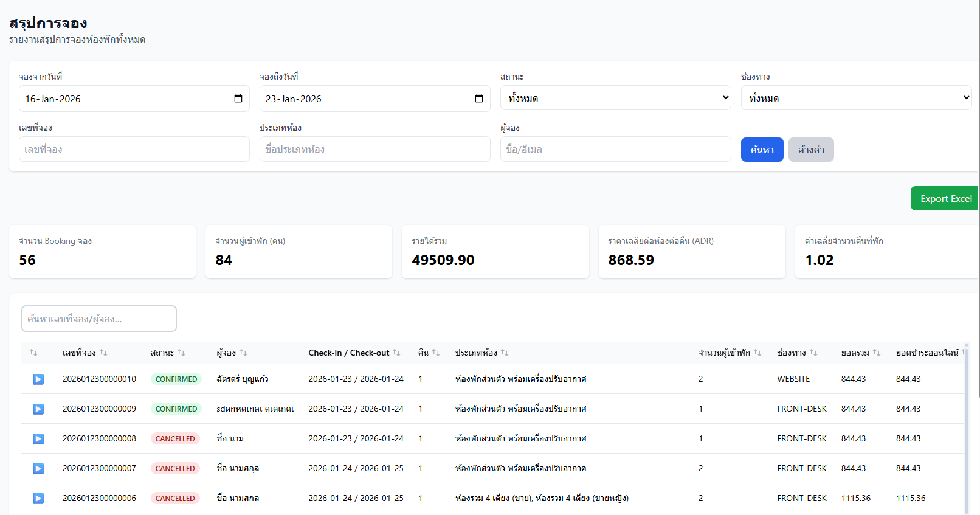Click the average nights value 1.02

(820, 260)
